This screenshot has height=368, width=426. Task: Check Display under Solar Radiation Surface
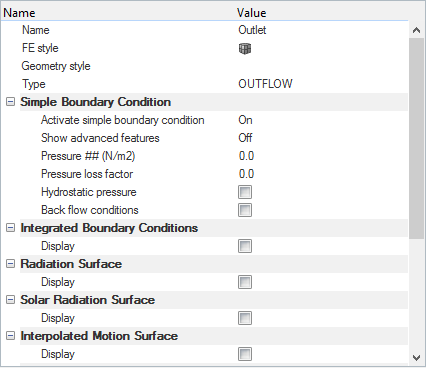pyautogui.click(x=245, y=318)
